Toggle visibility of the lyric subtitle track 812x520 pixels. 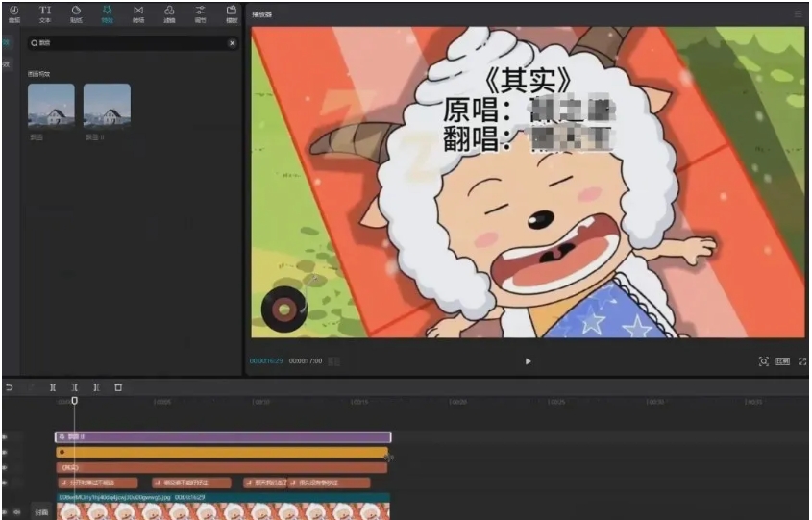[x=5, y=483]
